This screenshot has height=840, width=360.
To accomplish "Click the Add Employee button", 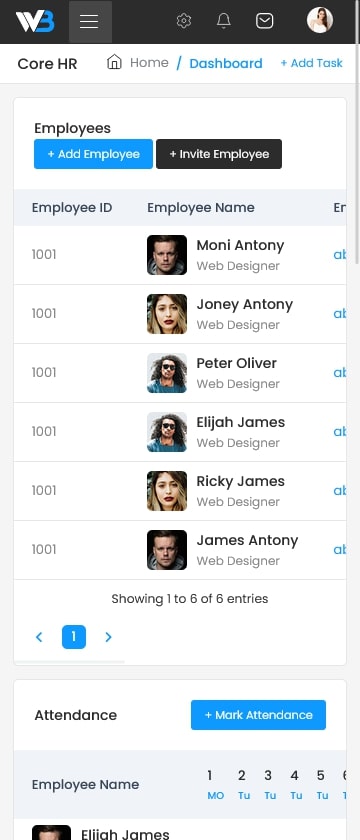I will [93, 154].
